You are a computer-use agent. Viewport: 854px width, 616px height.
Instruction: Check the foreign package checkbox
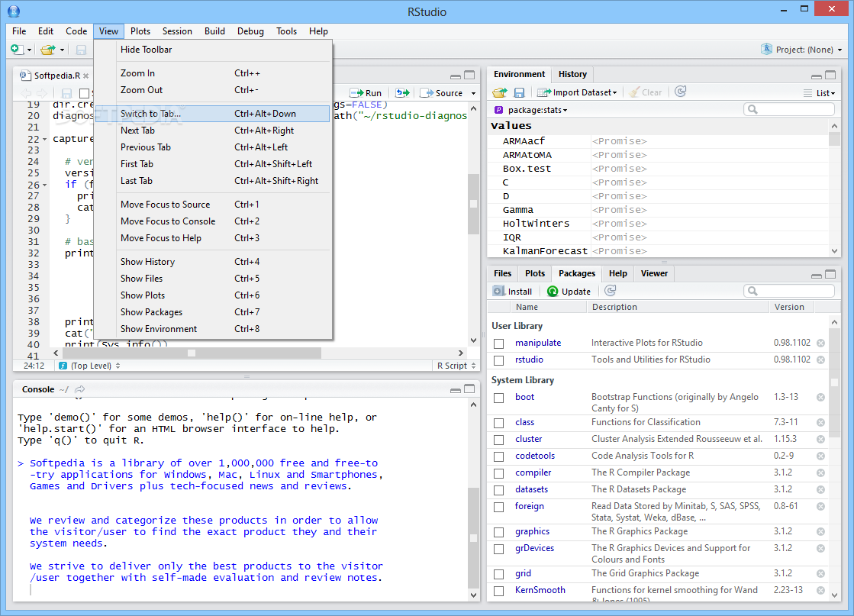click(498, 508)
